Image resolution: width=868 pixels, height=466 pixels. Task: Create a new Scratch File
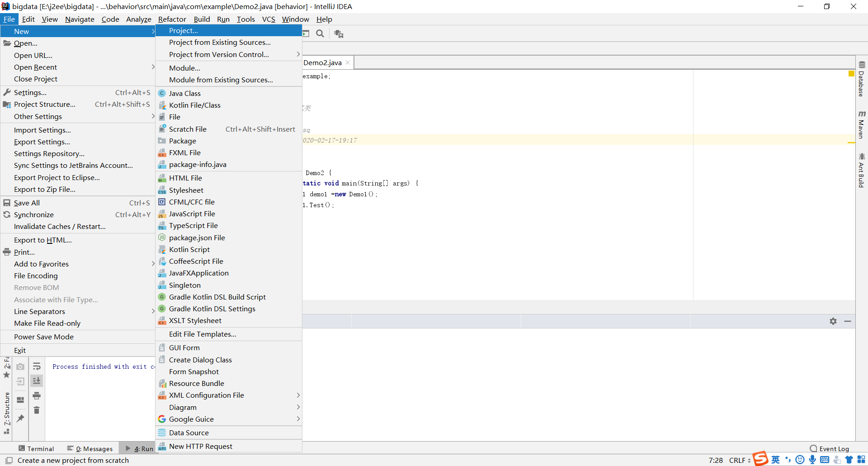(229, 129)
